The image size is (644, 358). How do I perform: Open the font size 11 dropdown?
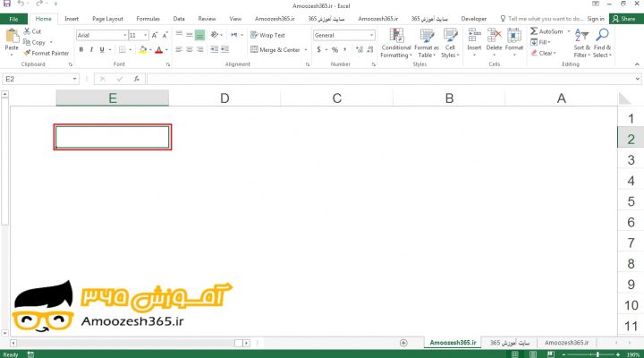[x=146, y=35]
